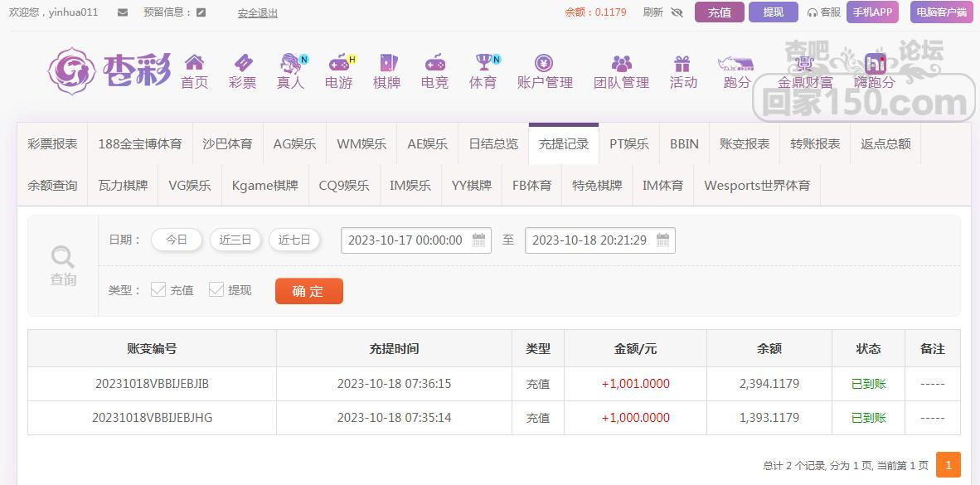The image size is (980, 485).
Task: Switch to 转账报表 tab
Action: coord(815,143)
